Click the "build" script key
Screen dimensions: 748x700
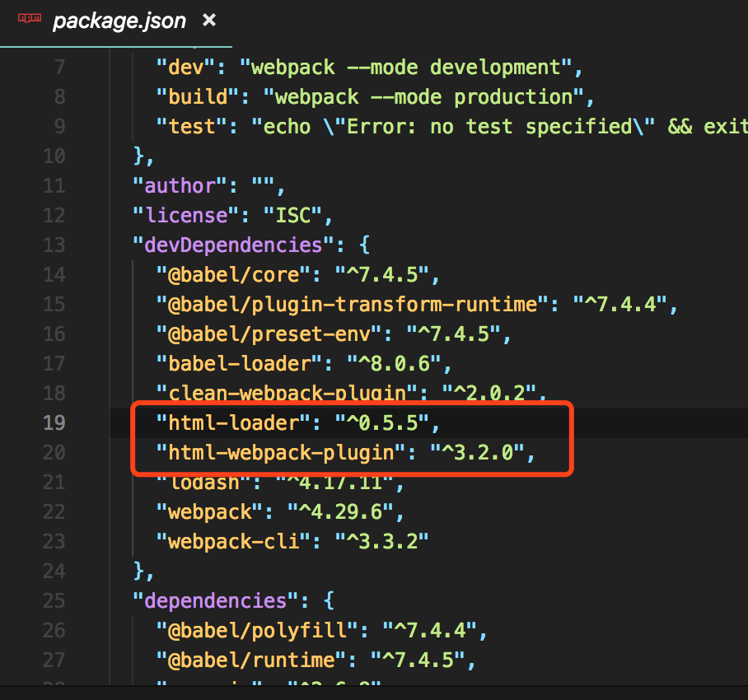click(198, 97)
